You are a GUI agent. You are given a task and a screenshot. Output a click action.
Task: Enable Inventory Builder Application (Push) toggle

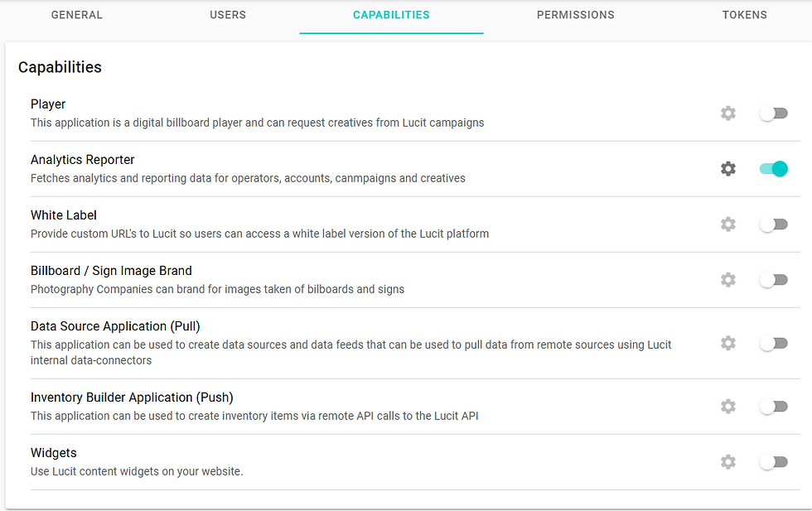(x=773, y=407)
